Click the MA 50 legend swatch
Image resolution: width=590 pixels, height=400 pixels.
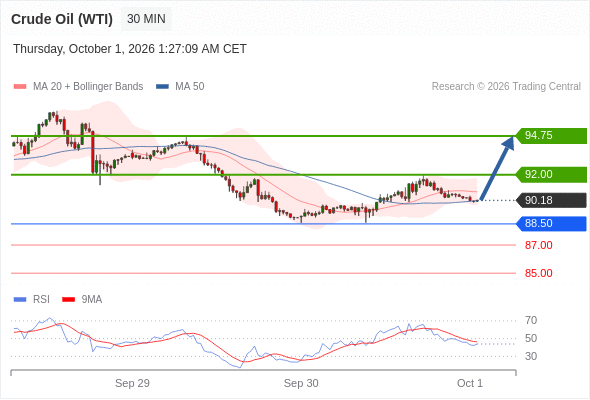coord(162,87)
